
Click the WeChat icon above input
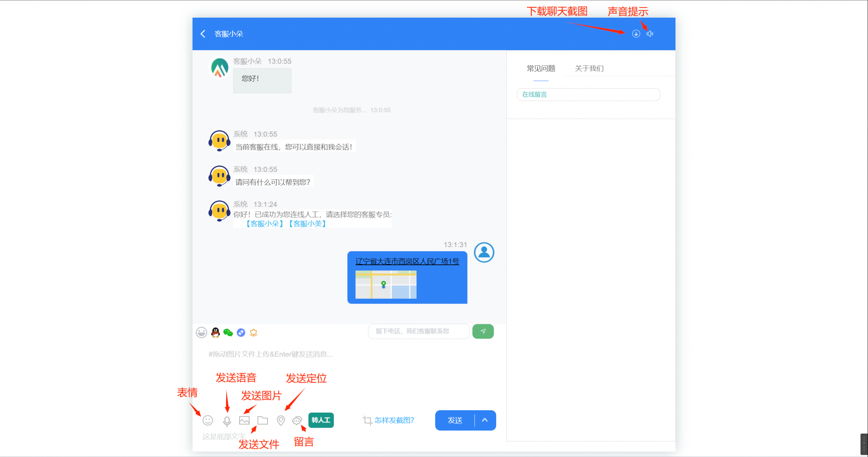228,332
